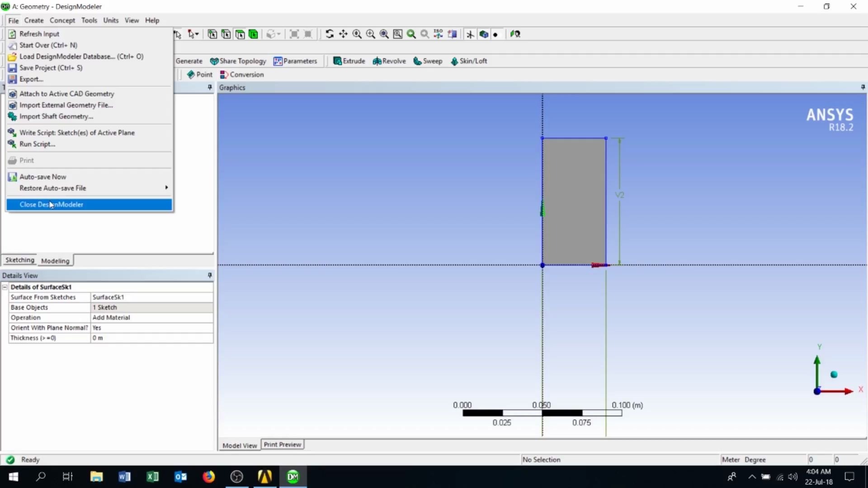Open the Skin/Loft tool
Screen dimensions: 868x488
(469, 61)
